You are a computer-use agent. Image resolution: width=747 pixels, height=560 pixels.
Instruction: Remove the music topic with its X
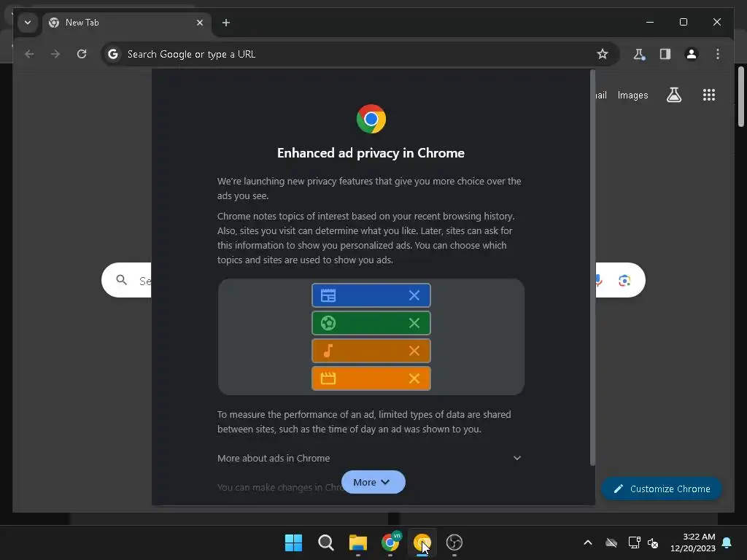point(414,351)
